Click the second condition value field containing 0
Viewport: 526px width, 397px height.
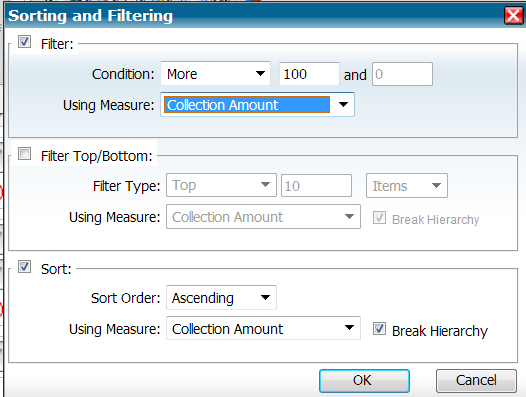click(402, 74)
